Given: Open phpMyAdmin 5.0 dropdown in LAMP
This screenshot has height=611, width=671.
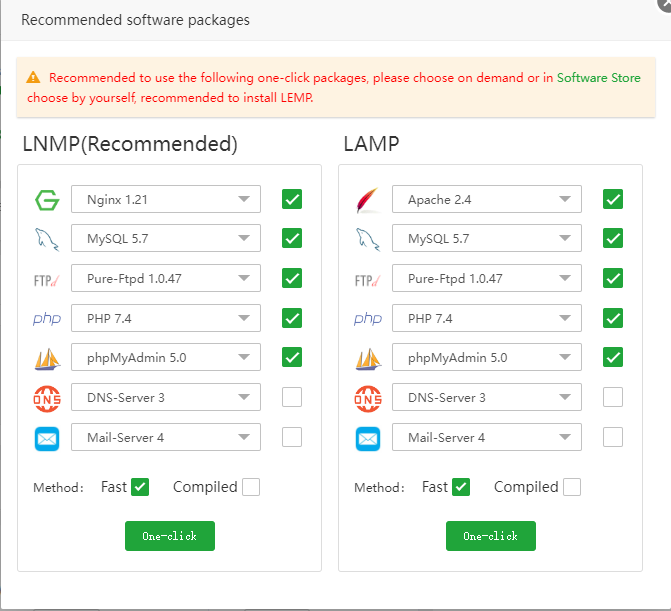Looking at the screenshot, I should (487, 357).
